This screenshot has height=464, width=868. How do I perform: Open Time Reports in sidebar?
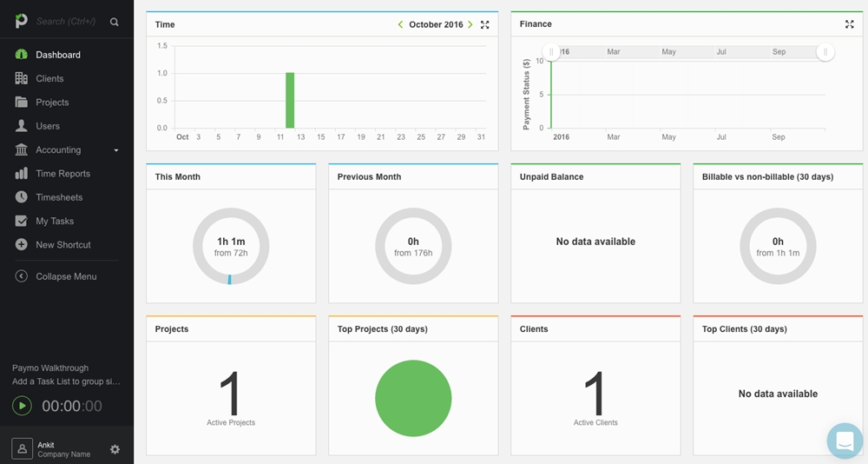point(62,174)
